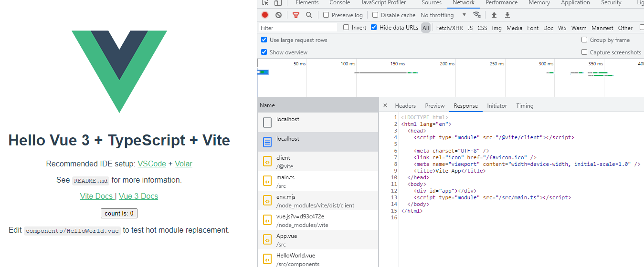Select the HelloWorld.vue request row

click(x=318, y=258)
